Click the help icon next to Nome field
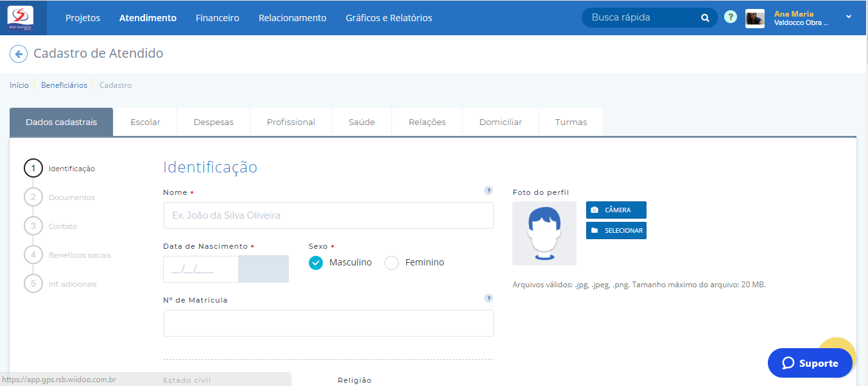The image size is (868, 386). tap(489, 190)
